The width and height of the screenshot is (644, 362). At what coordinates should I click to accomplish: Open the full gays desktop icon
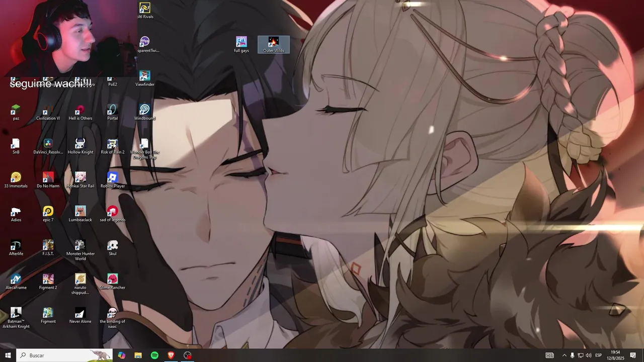[242, 45]
